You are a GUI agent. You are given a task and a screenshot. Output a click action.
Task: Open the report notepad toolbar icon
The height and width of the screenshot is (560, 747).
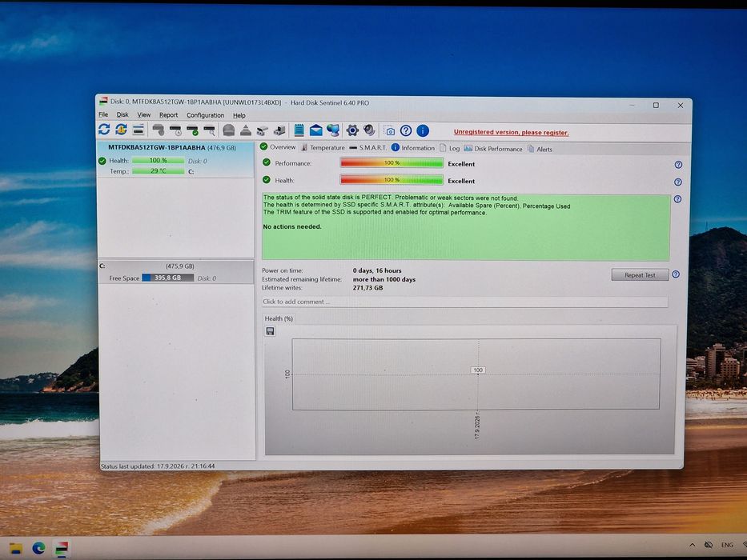[x=299, y=130]
